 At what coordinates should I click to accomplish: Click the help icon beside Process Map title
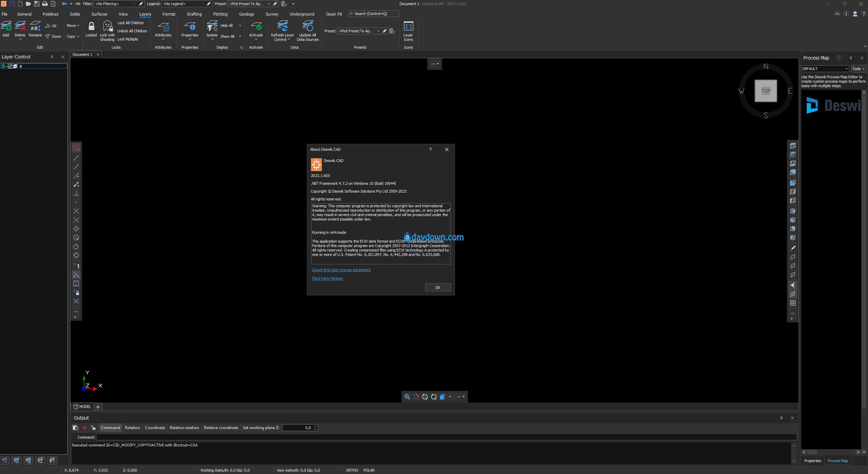839,58
